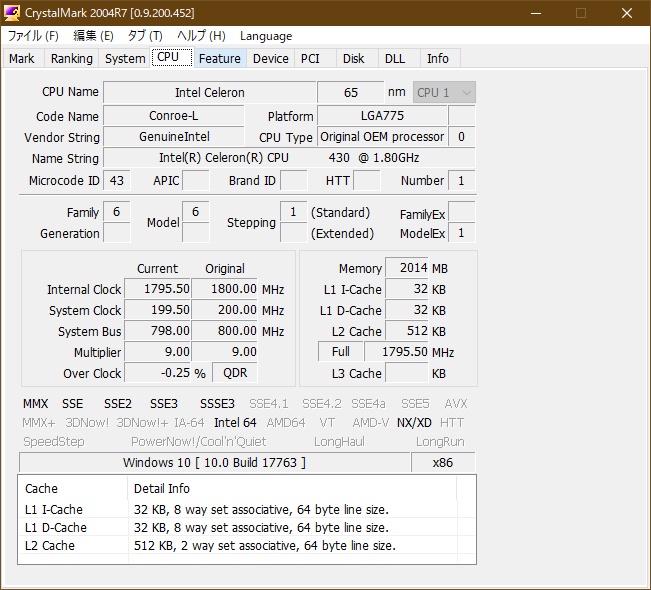Screen dimensions: 651x590
Task: Switch to the Ranking tab
Action: [71, 59]
